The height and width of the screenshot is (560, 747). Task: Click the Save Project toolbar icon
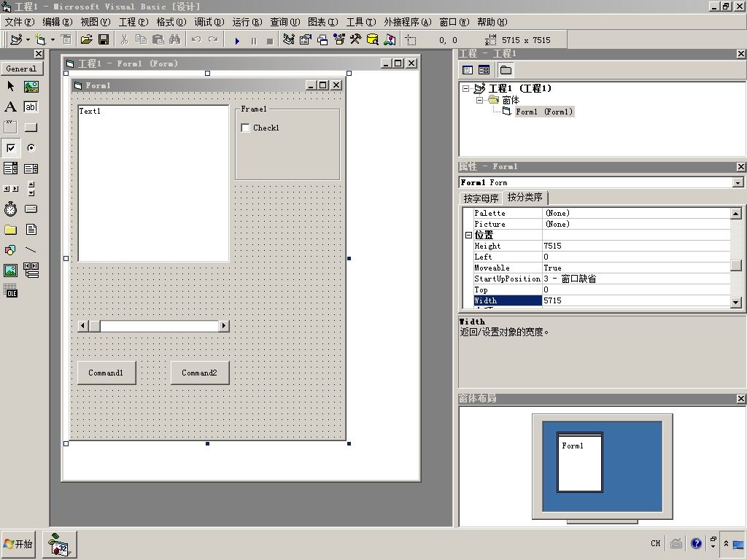pos(104,40)
